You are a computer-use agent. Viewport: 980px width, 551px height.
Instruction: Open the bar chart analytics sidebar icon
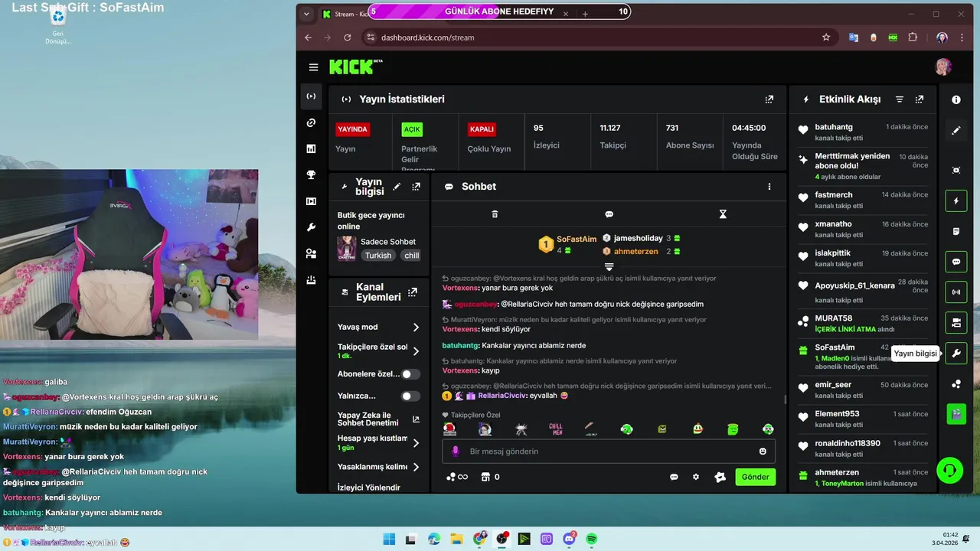click(x=311, y=148)
